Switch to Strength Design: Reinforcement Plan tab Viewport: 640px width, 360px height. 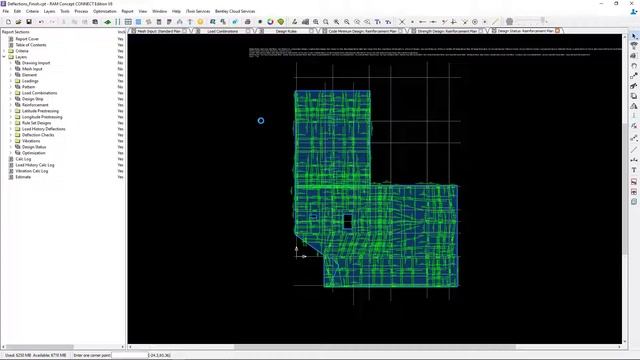447,31
